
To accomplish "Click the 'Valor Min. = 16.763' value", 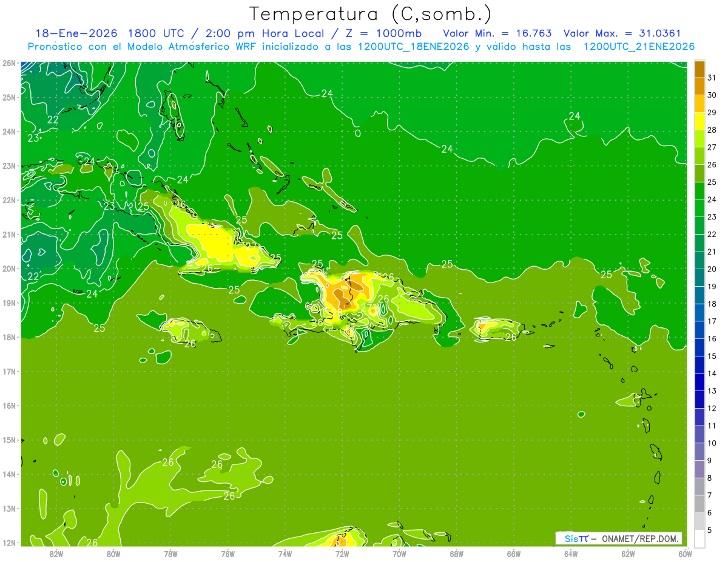I will point(497,33).
